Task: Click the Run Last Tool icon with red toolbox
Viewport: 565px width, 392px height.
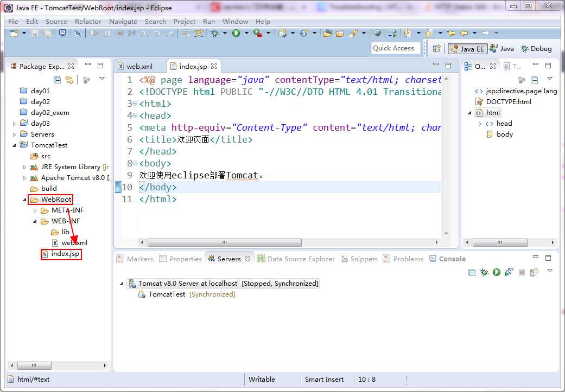Action: coord(258,34)
